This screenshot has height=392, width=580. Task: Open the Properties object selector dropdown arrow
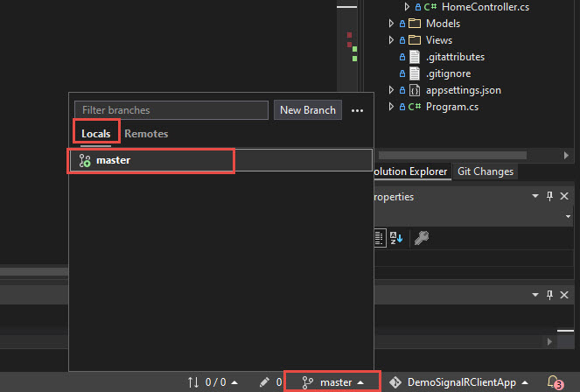coord(568,216)
